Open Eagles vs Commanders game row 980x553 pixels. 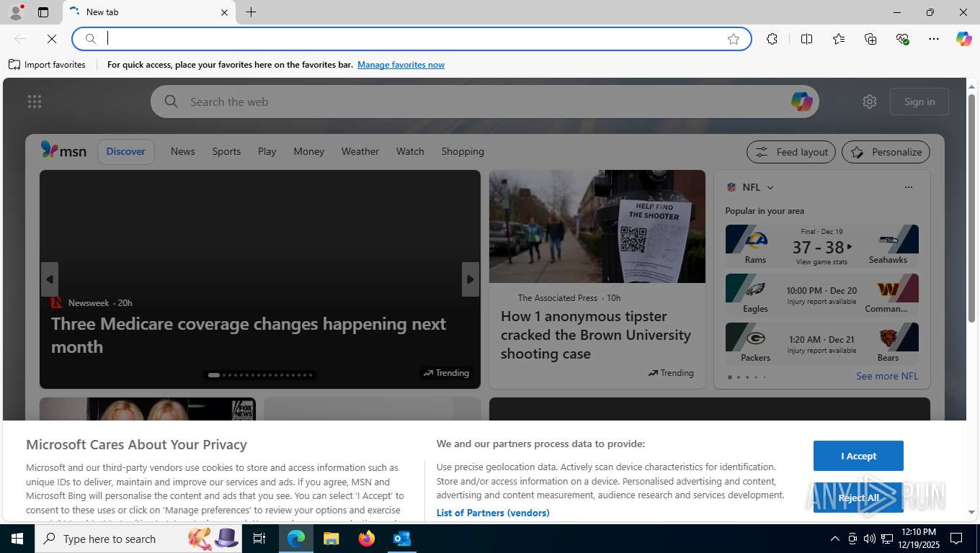pos(822,295)
